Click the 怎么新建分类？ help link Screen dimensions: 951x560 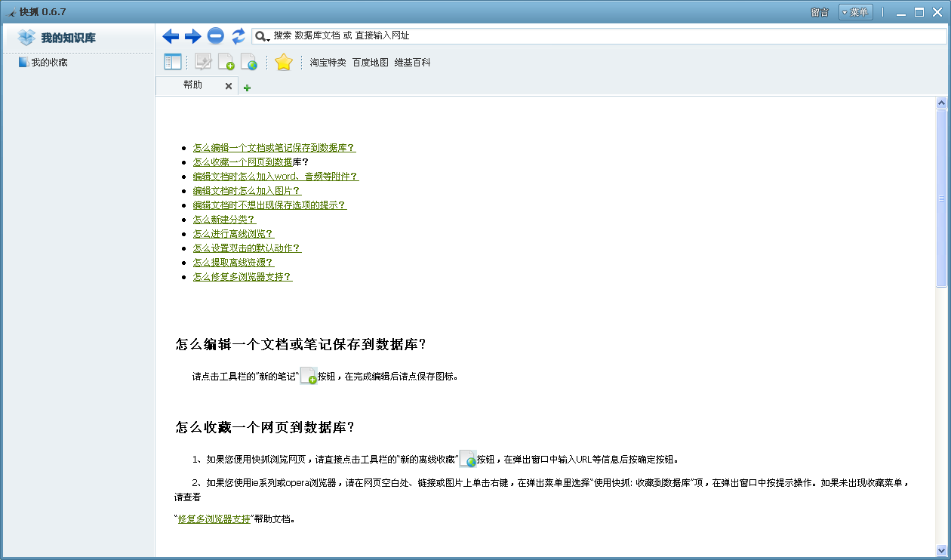(x=224, y=220)
